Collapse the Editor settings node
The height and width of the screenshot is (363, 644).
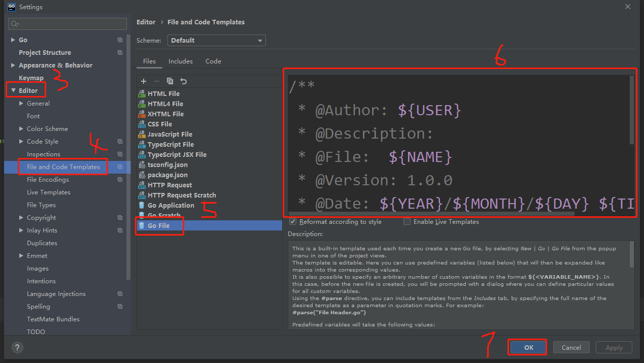coord(13,90)
